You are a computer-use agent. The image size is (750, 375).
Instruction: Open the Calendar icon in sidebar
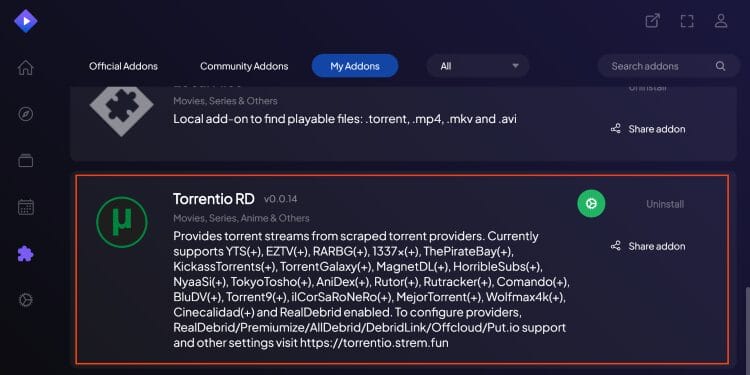[x=25, y=207]
